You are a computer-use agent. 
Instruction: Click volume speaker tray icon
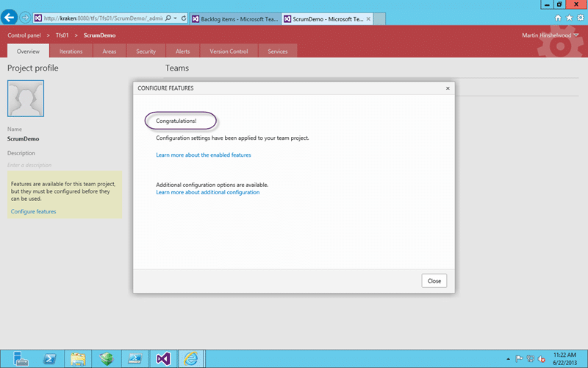541,359
